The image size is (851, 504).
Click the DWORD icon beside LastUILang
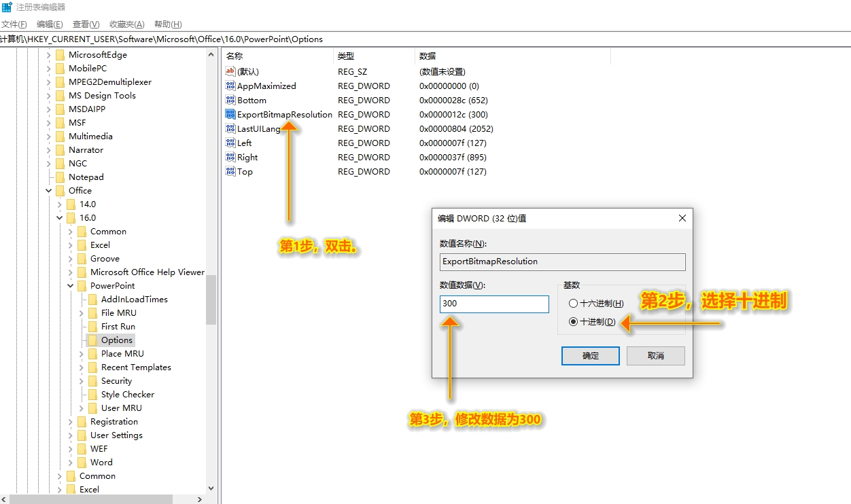pyautogui.click(x=230, y=128)
